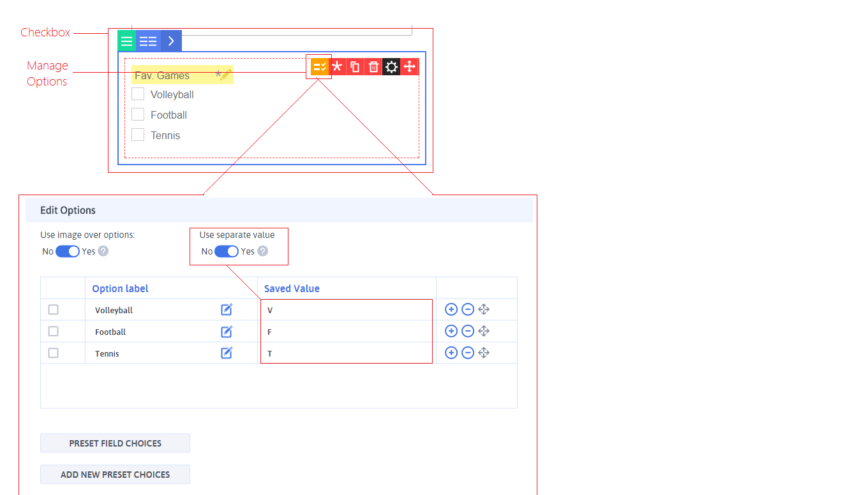Select the Football row checkbox in options table
The height and width of the screenshot is (495, 868).
[x=54, y=332]
